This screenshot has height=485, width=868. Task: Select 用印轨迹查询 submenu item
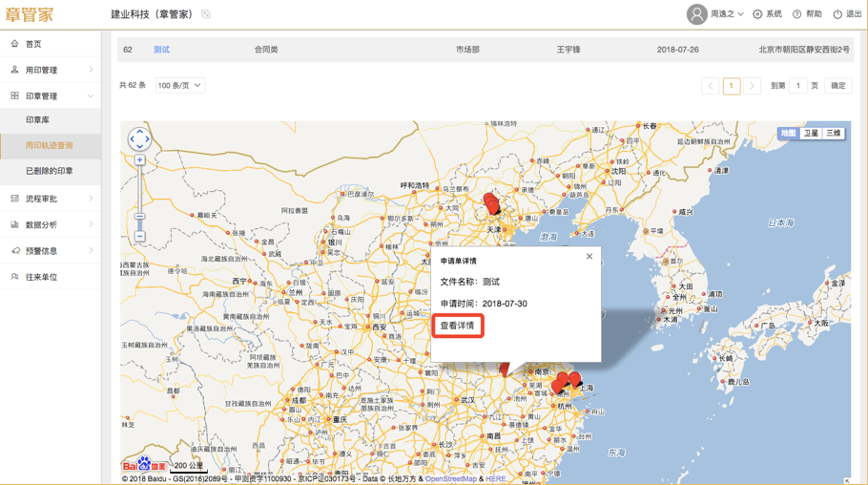click(x=51, y=145)
